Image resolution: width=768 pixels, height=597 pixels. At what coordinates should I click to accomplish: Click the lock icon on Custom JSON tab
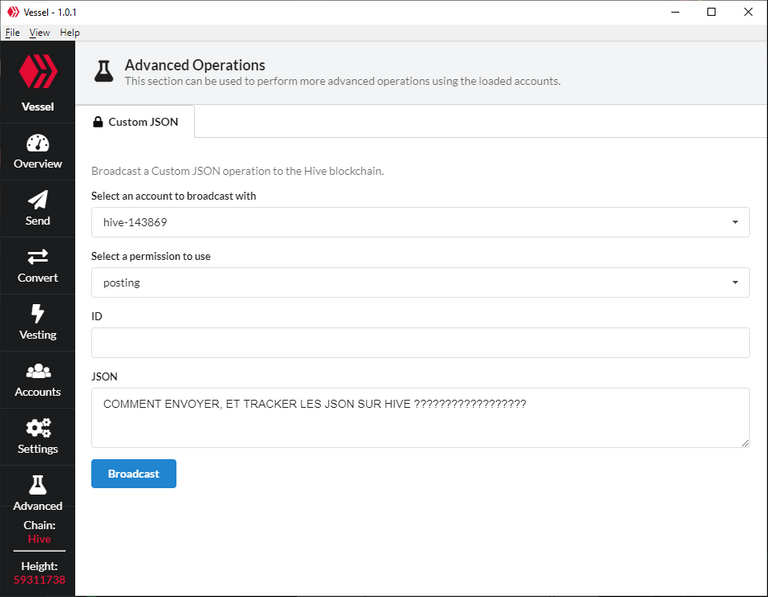98,122
